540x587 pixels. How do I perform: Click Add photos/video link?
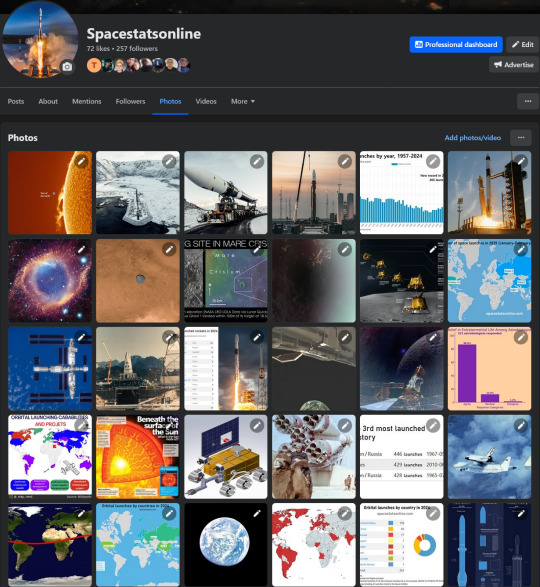473,138
